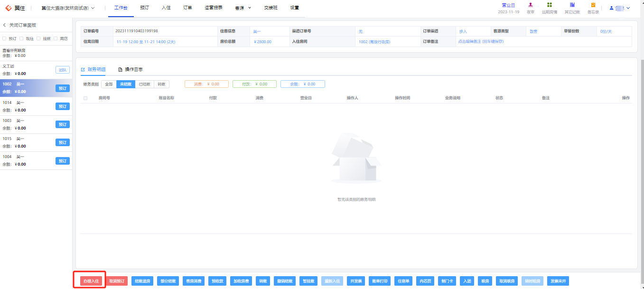Click the 账单打印 button
Screen dimensions: 644x289
(380, 281)
